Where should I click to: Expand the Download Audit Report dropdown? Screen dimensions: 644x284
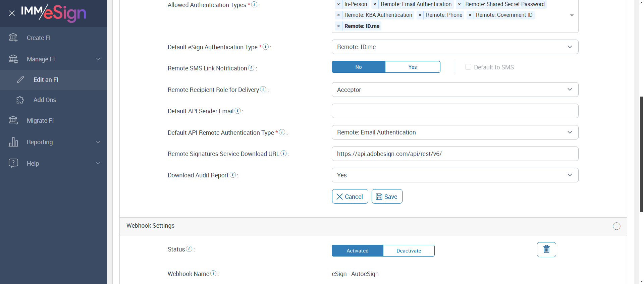(455, 175)
